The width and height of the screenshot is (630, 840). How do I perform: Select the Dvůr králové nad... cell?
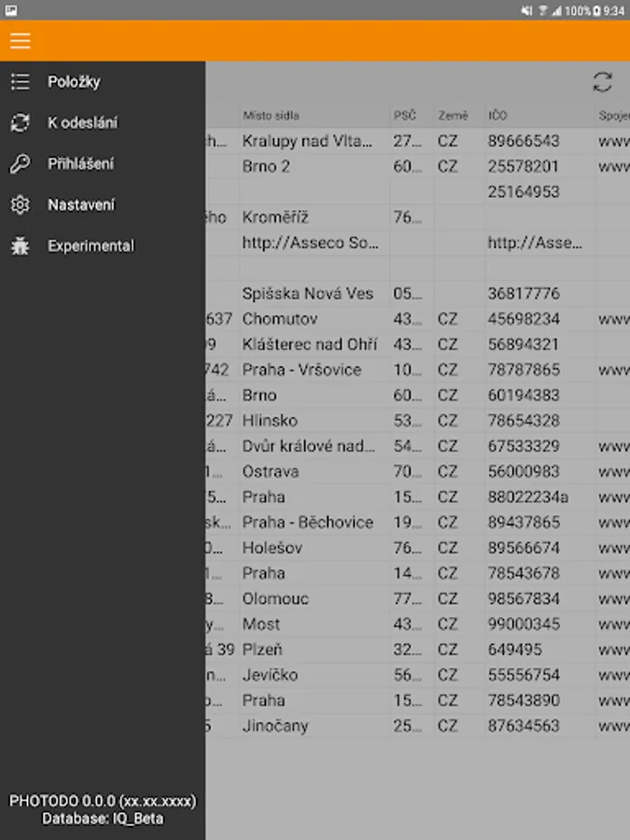pos(315,446)
